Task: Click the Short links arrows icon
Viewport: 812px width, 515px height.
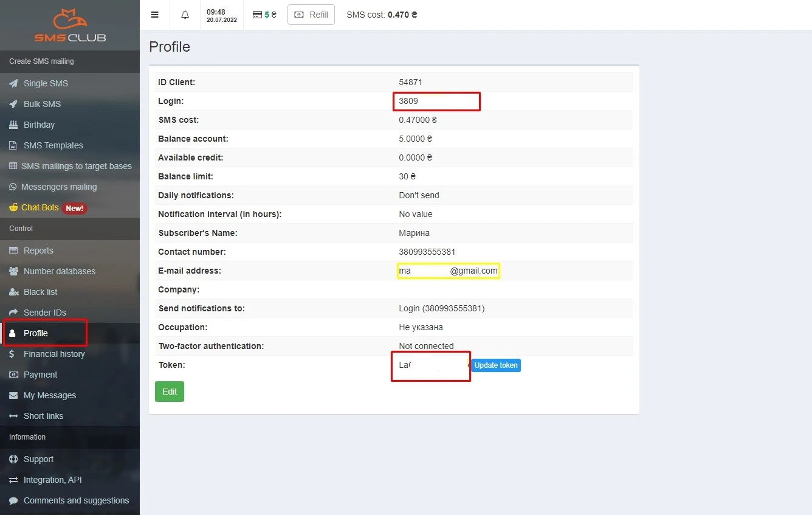Action: pos(13,416)
